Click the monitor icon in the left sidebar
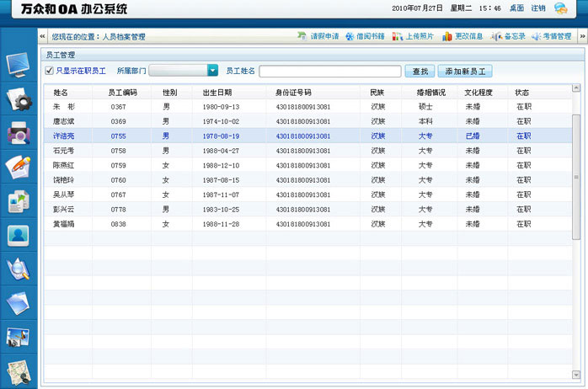This screenshot has width=588, height=389. tap(19, 63)
